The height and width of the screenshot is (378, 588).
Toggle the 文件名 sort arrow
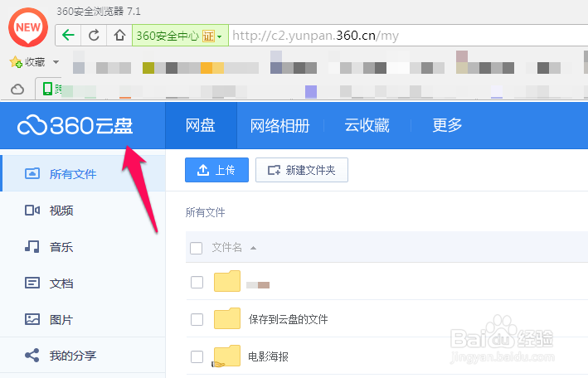(x=254, y=248)
